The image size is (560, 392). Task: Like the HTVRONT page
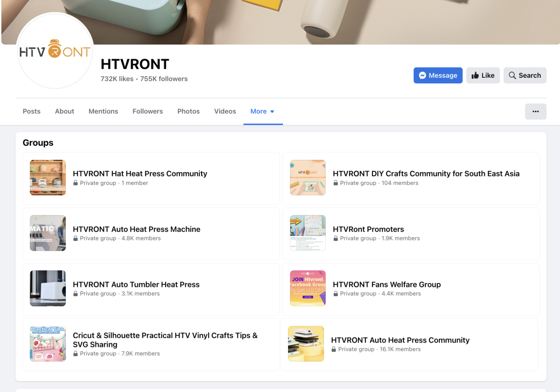[x=483, y=75]
